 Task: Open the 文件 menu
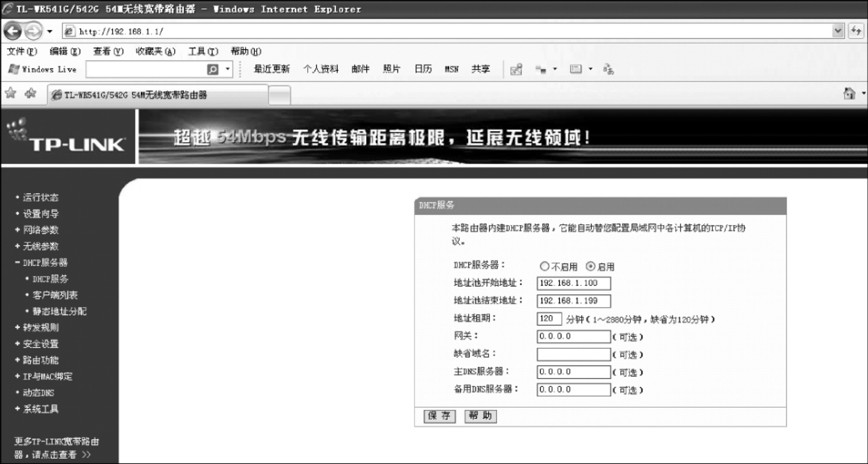pyautogui.click(x=22, y=51)
